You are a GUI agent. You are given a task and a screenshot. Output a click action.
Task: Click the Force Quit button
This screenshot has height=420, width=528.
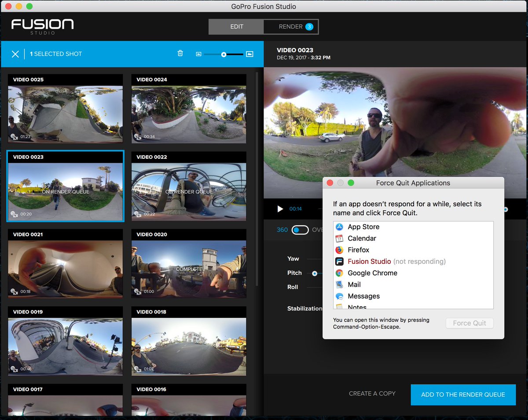[469, 323]
